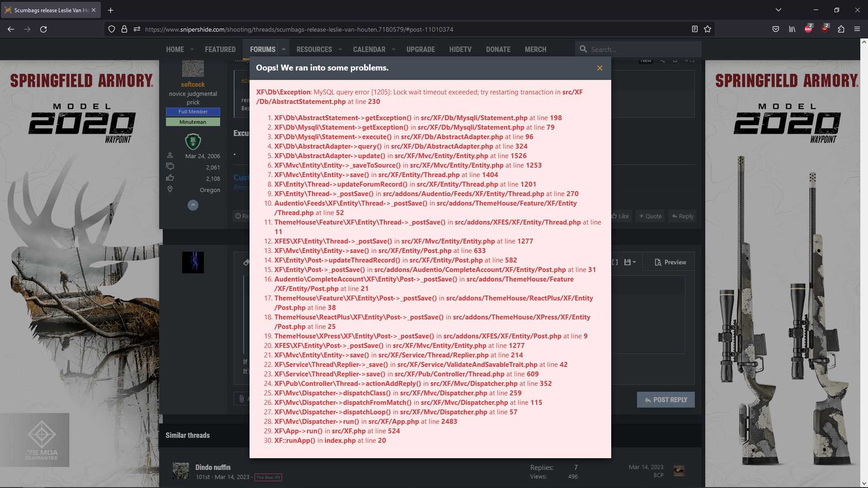The image size is (868, 488).
Task: Click last poster avatar for Dindo nuffin
Action: tap(679, 471)
